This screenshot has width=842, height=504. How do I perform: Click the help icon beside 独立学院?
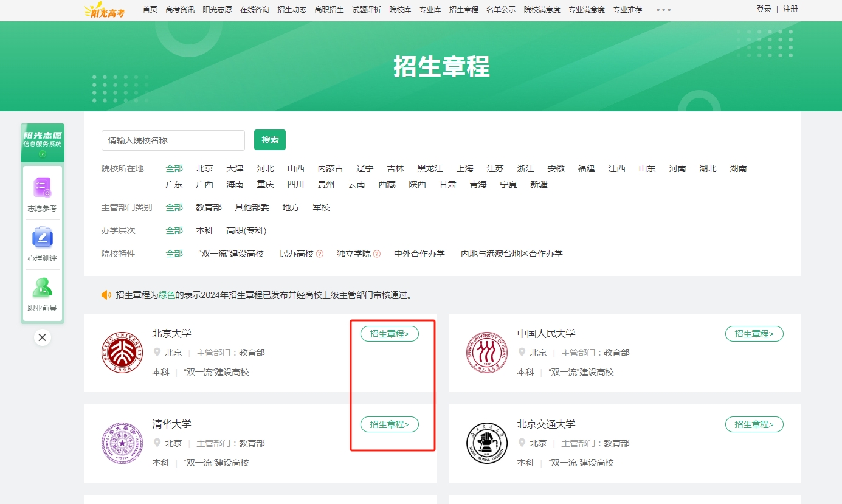coord(377,254)
